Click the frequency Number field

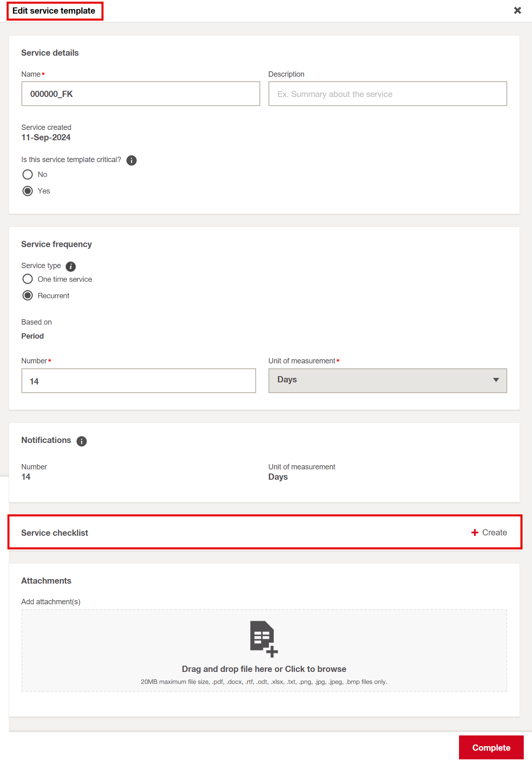click(139, 381)
